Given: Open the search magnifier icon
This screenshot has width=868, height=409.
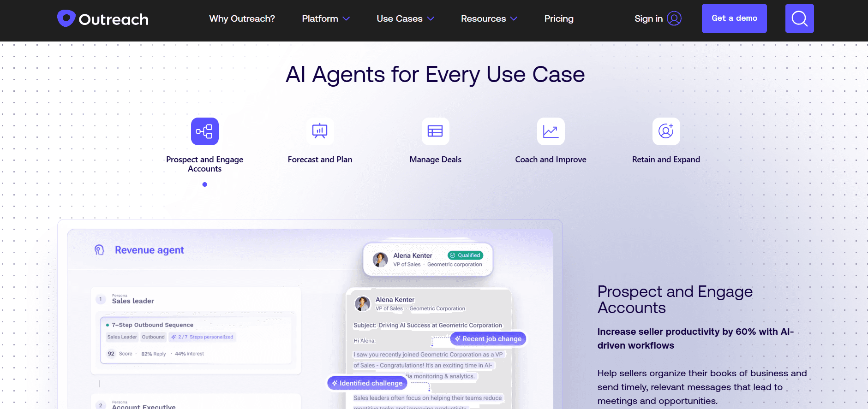Looking at the screenshot, I should pyautogui.click(x=799, y=18).
